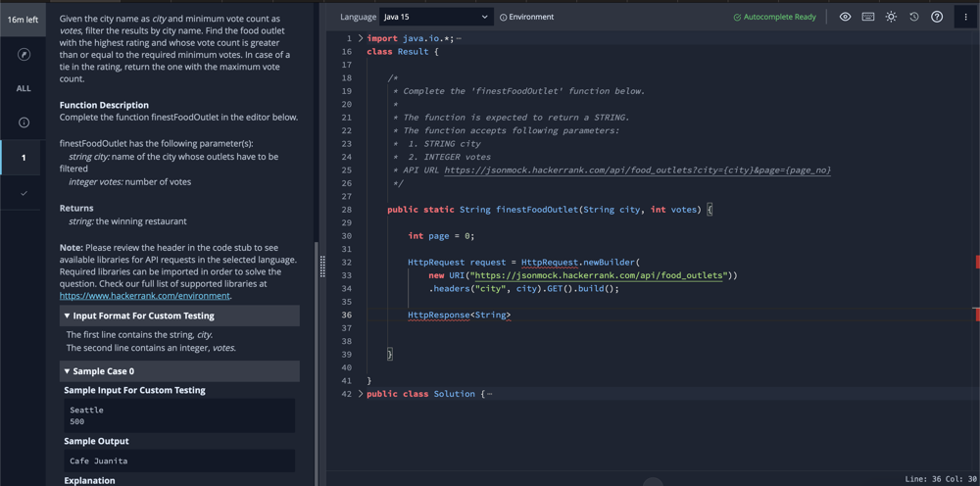Click the Seattle sample input text
980x486 pixels.
coord(87,410)
